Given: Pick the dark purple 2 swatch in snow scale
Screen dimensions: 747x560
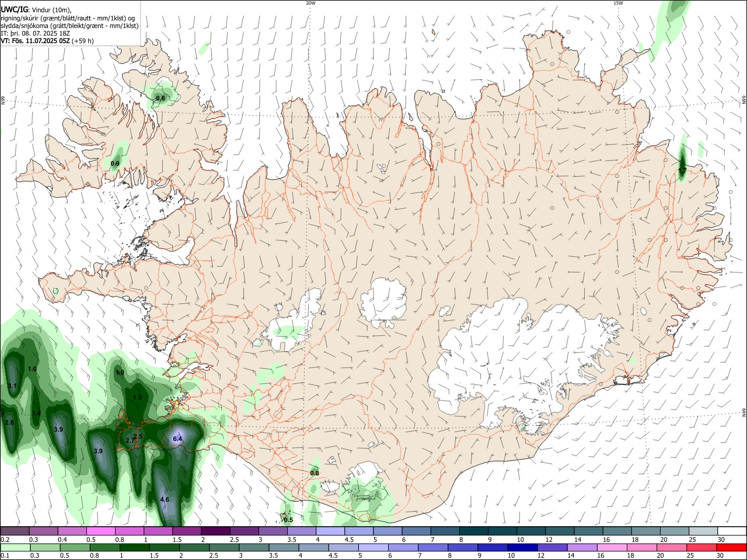Looking at the screenshot, I should click(215, 531).
